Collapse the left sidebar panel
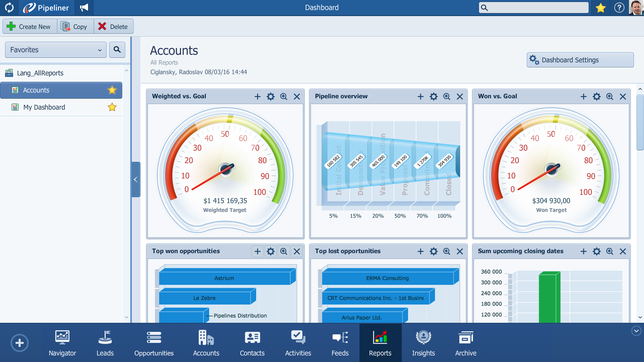The image size is (644, 362). (x=136, y=179)
